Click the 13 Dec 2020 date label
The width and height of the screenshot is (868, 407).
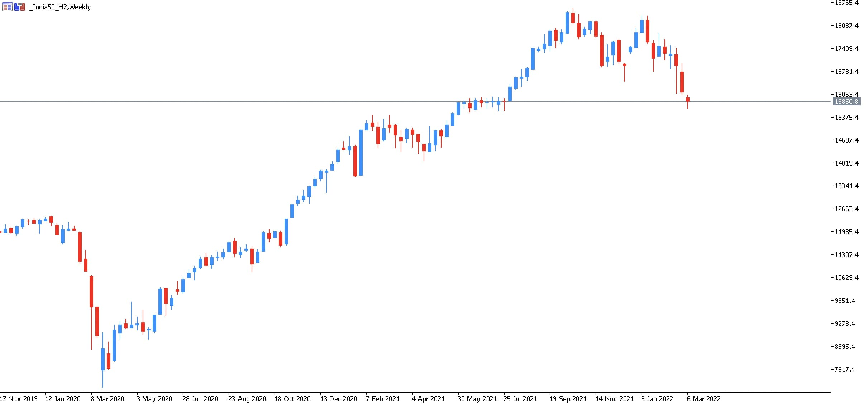(x=339, y=399)
